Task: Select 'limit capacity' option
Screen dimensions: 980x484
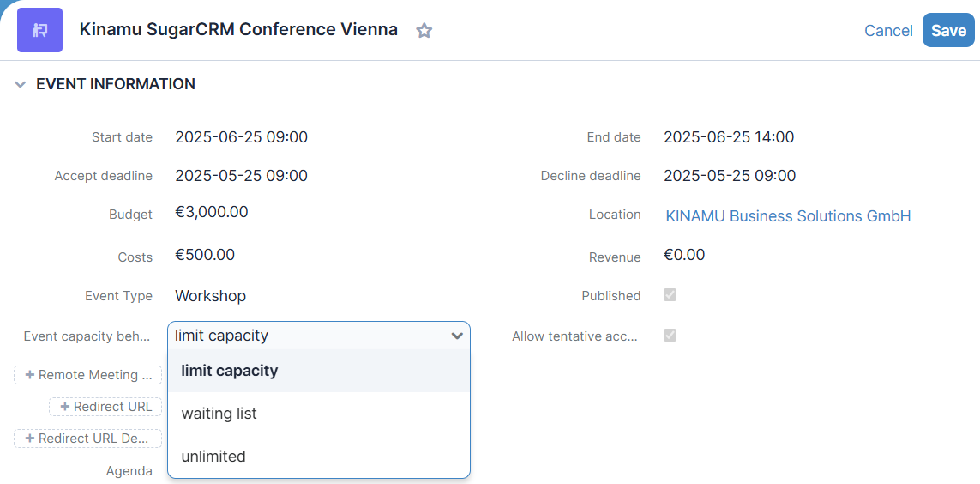Action: pos(230,371)
